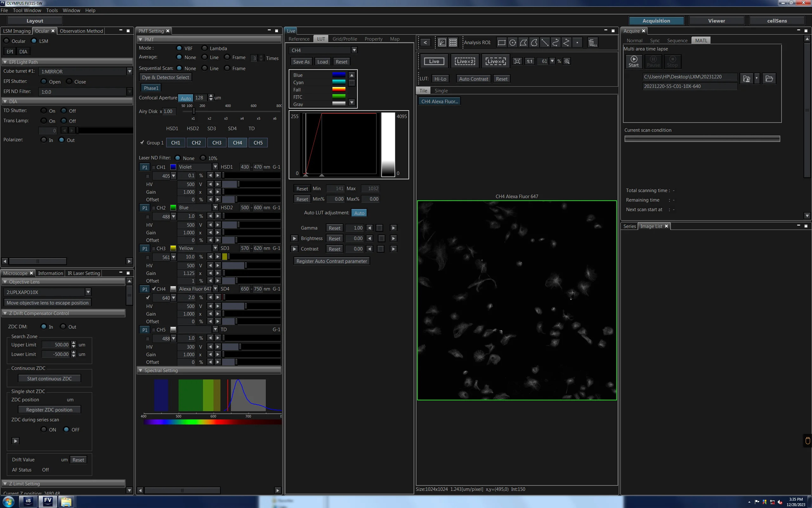Turn the Trans Lamp On
This screenshot has width=812, height=508.
[x=44, y=121]
